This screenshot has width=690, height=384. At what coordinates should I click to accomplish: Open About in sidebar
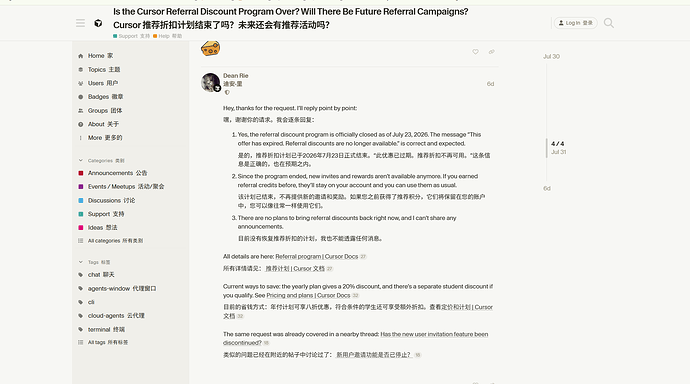[x=131, y=124]
